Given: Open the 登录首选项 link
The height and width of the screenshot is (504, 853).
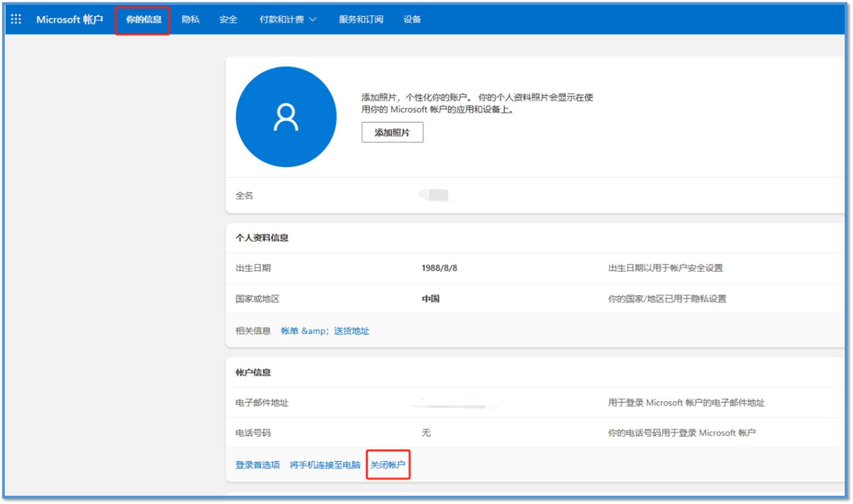Looking at the screenshot, I should click(258, 465).
